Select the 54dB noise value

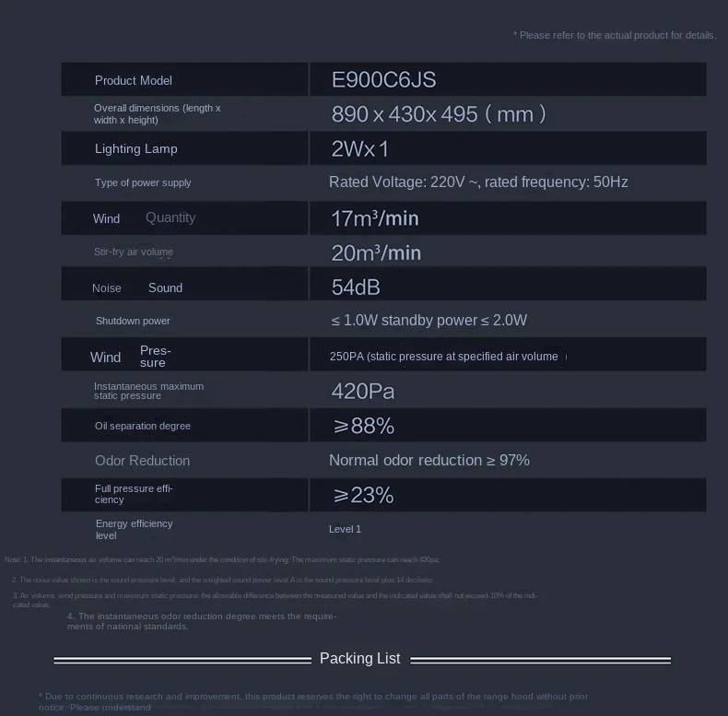(356, 288)
